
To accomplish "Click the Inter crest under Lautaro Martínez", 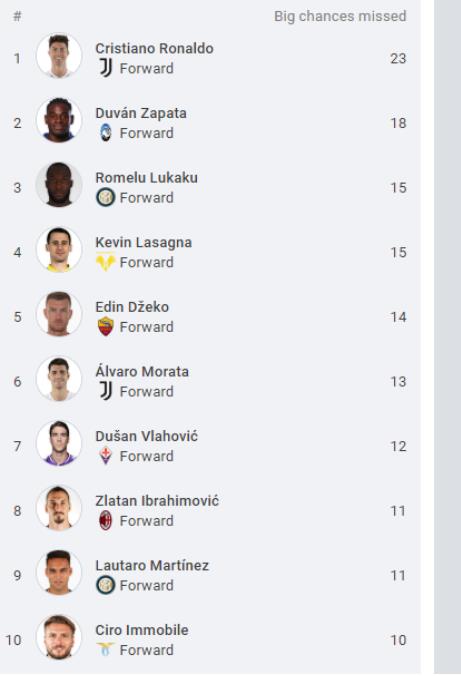I will (x=106, y=585).
